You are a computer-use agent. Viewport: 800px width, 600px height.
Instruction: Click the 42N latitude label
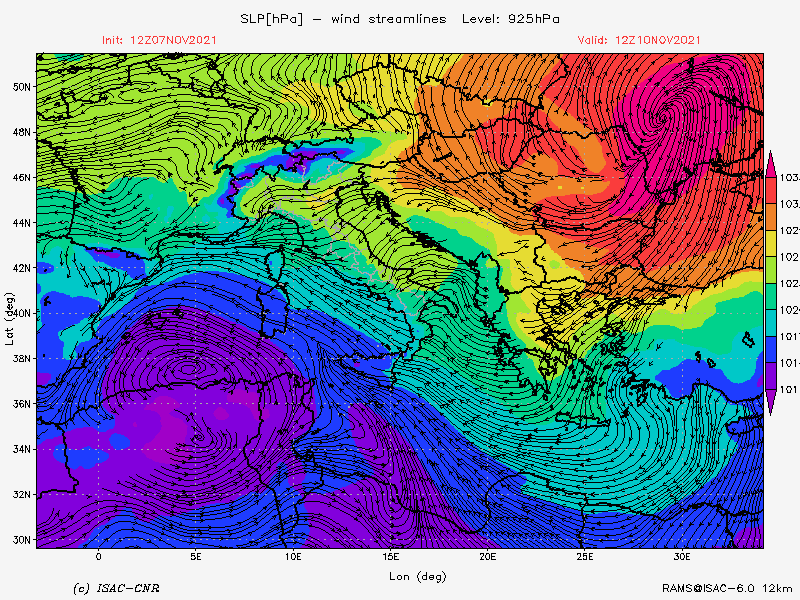pyautogui.click(x=21, y=268)
